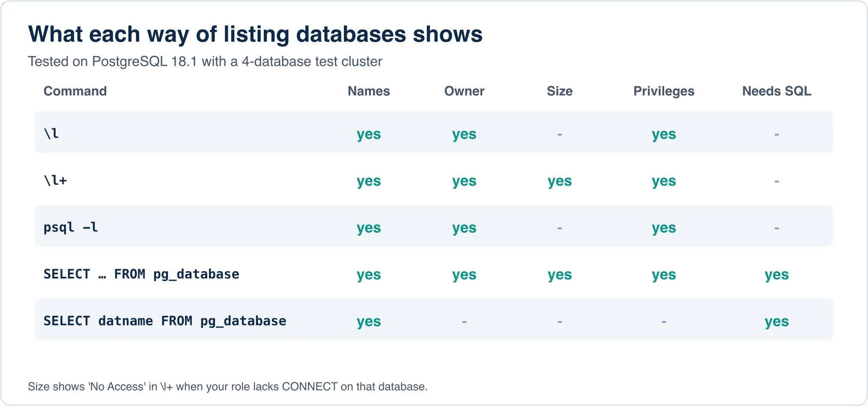The height and width of the screenshot is (406, 868).
Task: Click Owner 'yes' in the psql -l row
Action: (464, 228)
